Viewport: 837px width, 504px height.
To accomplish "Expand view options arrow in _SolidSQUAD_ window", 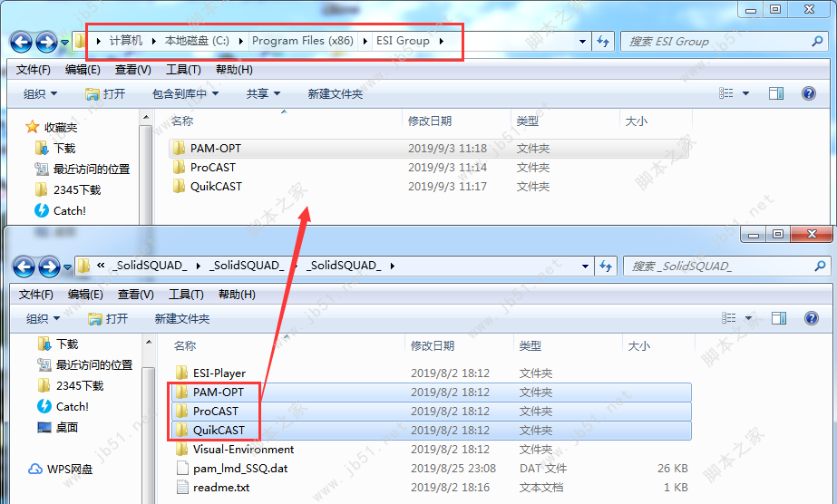I will tap(748, 318).
